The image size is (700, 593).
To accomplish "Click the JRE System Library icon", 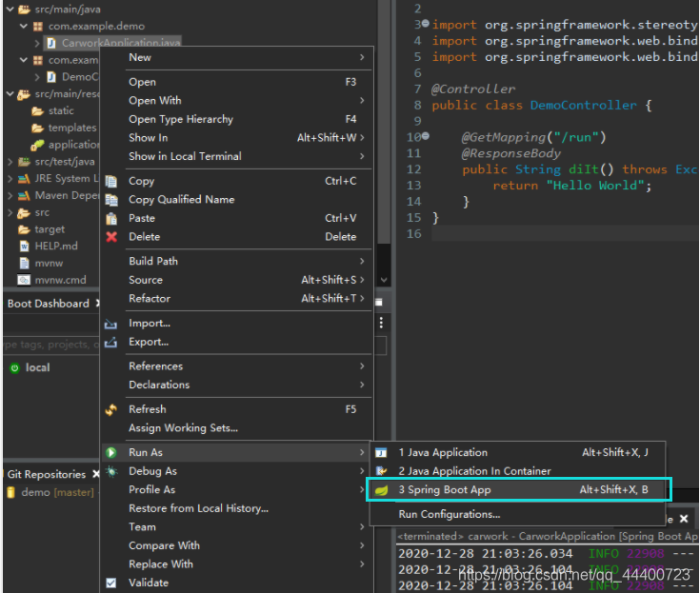I will click(24, 179).
